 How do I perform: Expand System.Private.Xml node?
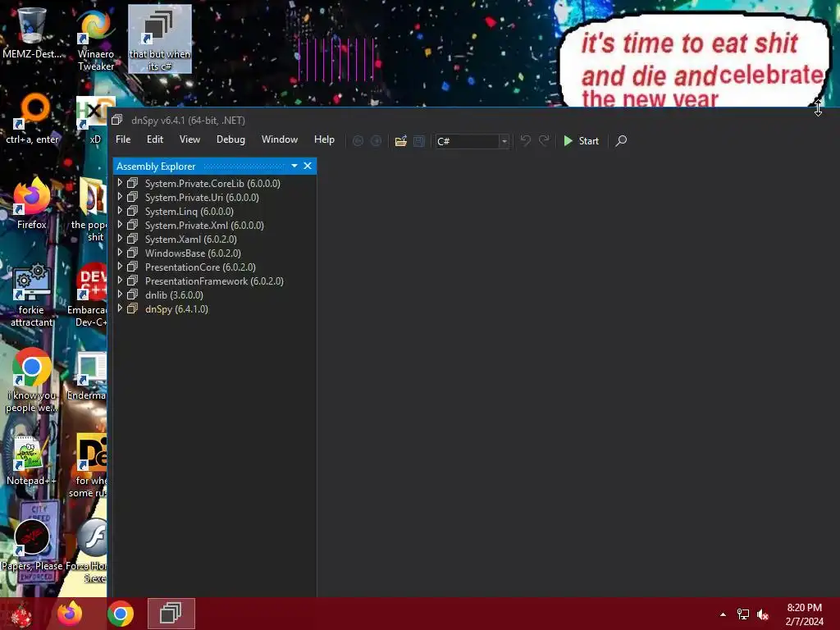[x=120, y=225]
